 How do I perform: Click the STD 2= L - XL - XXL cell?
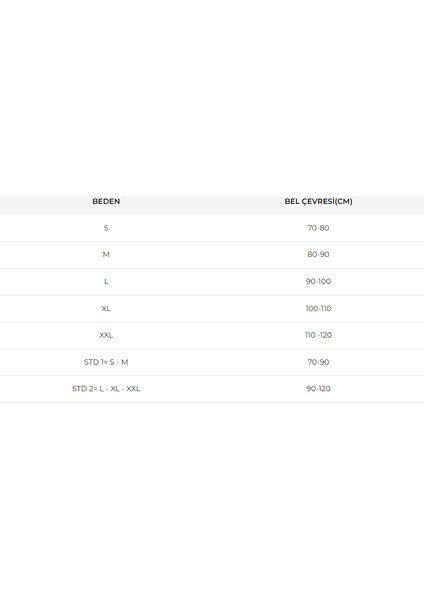106,389
